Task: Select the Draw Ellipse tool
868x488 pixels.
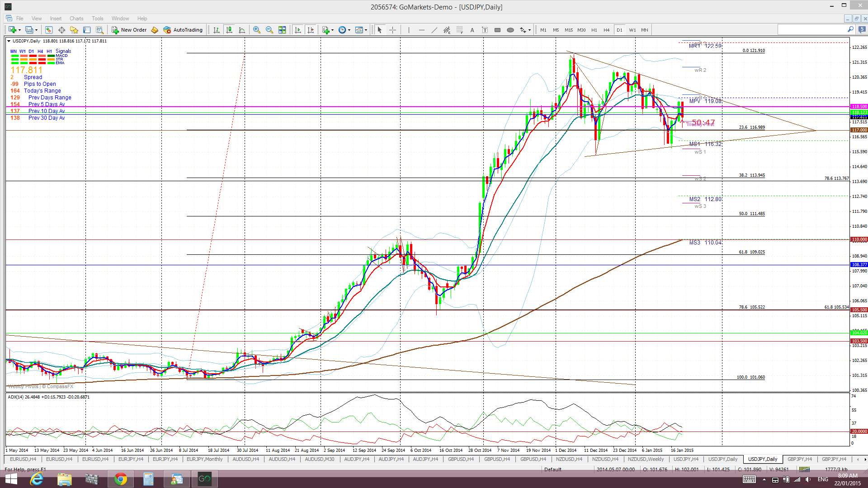Action: pos(510,30)
